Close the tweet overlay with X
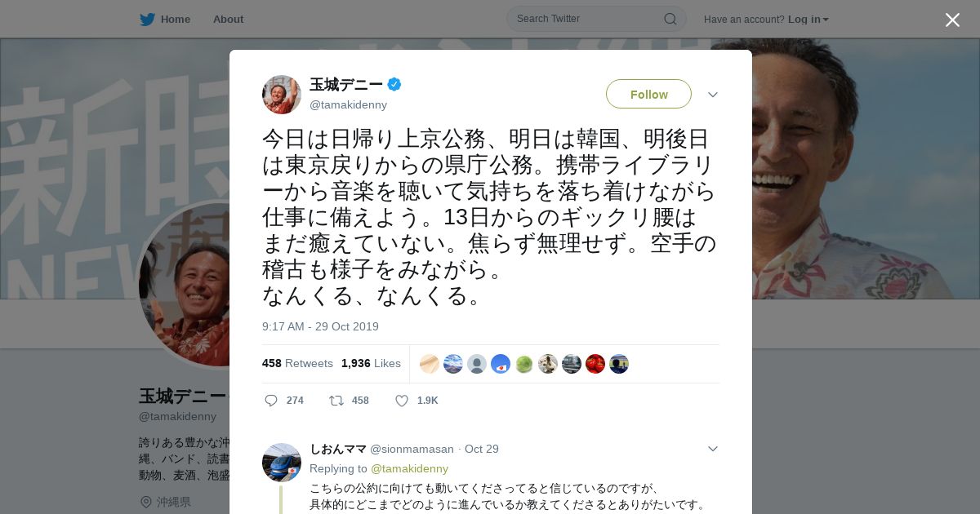This screenshot has height=514, width=980. 952,20
